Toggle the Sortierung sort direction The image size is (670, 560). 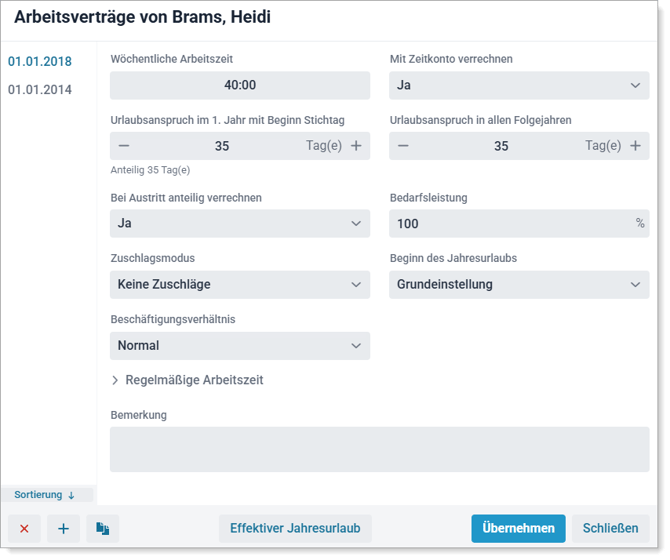click(x=46, y=495)
